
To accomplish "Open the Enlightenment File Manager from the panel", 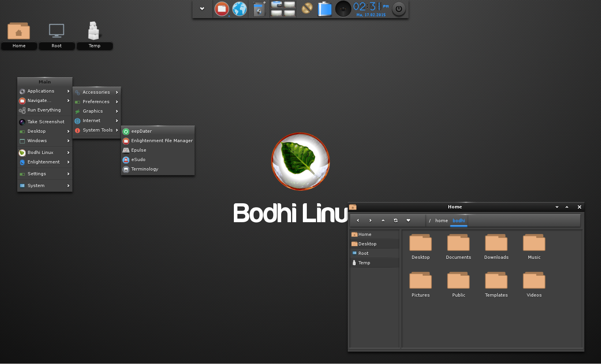I will tap(222, 9).
